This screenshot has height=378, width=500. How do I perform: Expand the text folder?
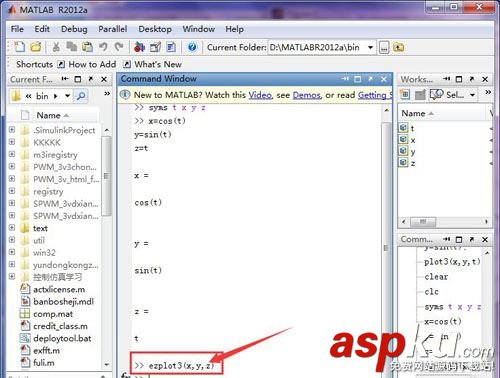[12, 228]
